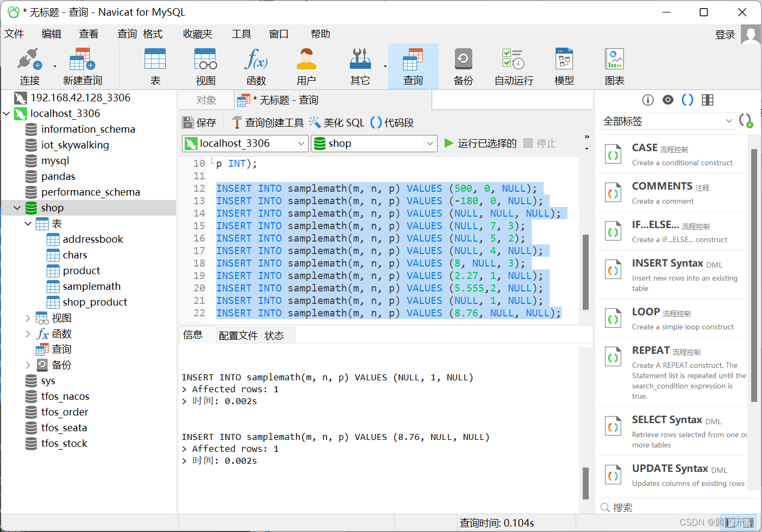Run the selected query with 运行已选择的
Viewport: 762px width, 532px height.
click(480, 143)
